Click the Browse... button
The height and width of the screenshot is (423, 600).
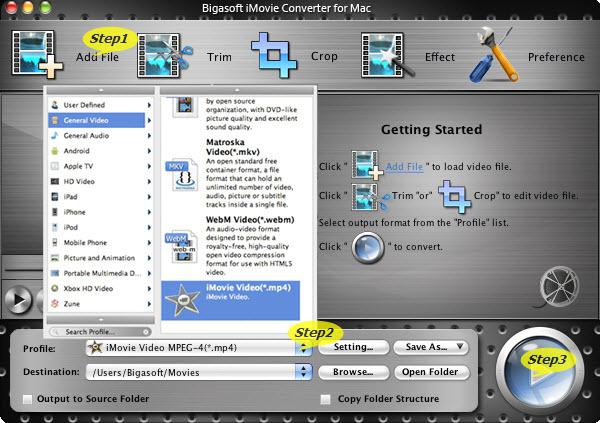tap(354, 372)
